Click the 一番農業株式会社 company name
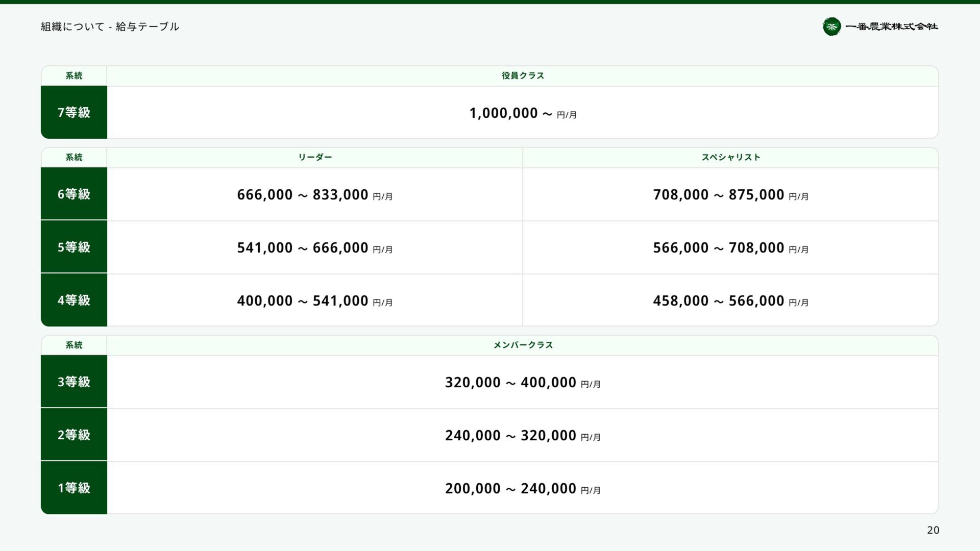 click(892, 27)
